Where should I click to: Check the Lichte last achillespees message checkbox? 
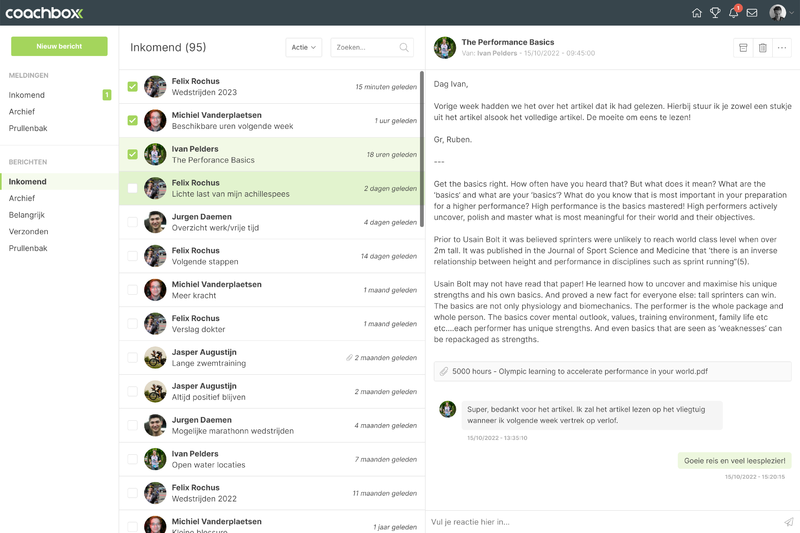click(x=133, y=188)
